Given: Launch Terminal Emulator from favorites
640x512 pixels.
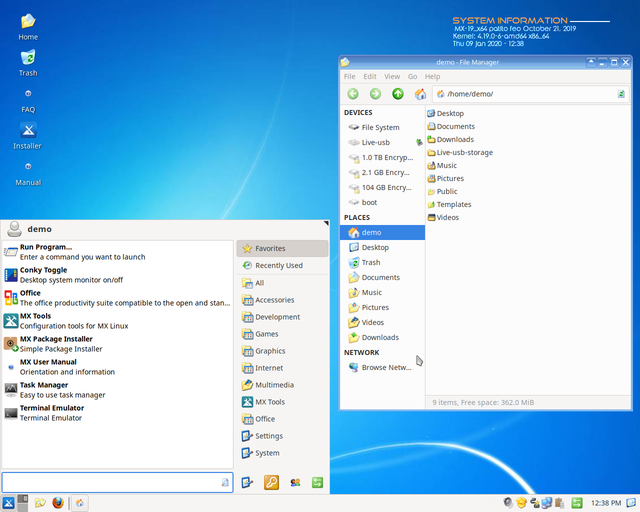Looking at the screenshot, I should tap(118, 413).
